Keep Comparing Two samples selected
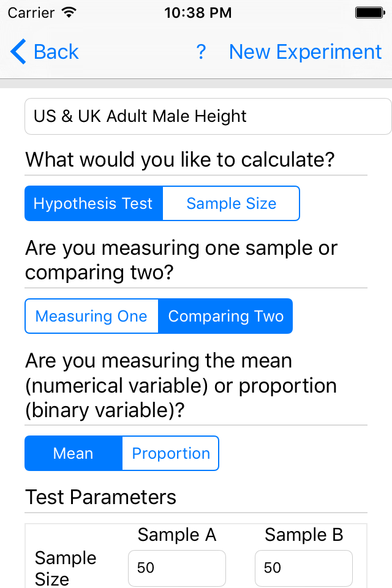392x588 pixels. [225, 316]
